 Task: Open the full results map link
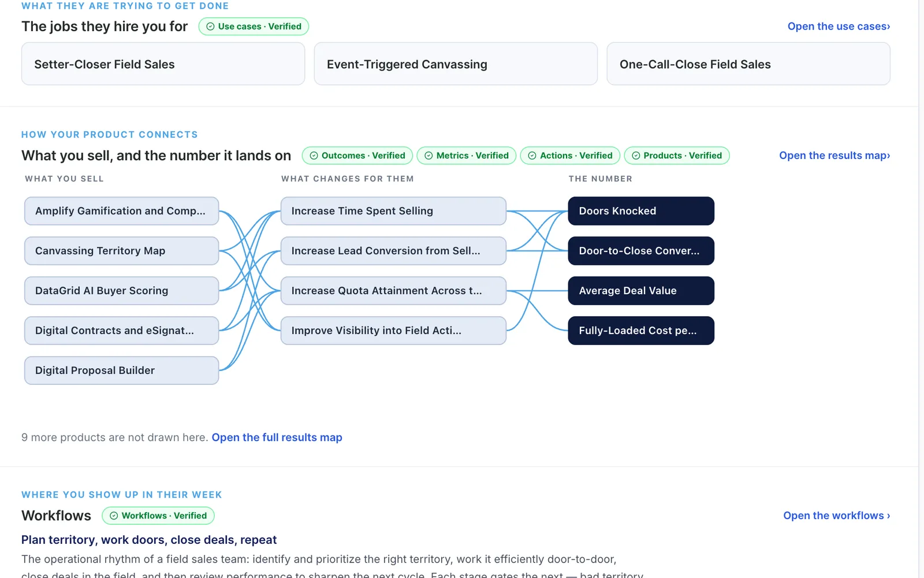[277, 438]
